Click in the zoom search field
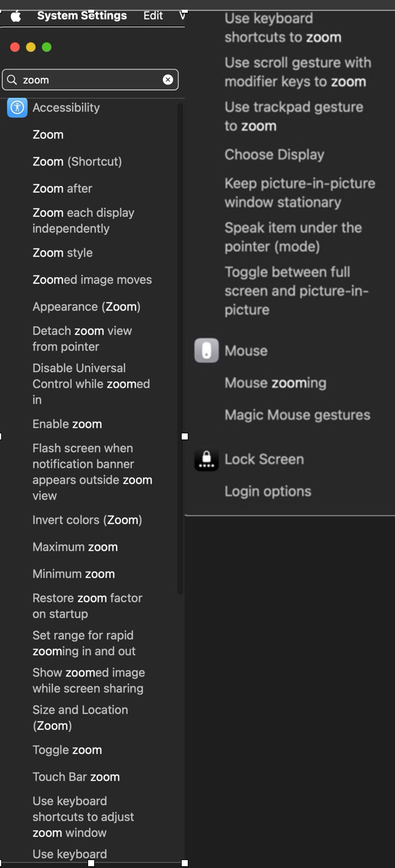The height and width of the screenshot is (868, 395). (91, 80)
